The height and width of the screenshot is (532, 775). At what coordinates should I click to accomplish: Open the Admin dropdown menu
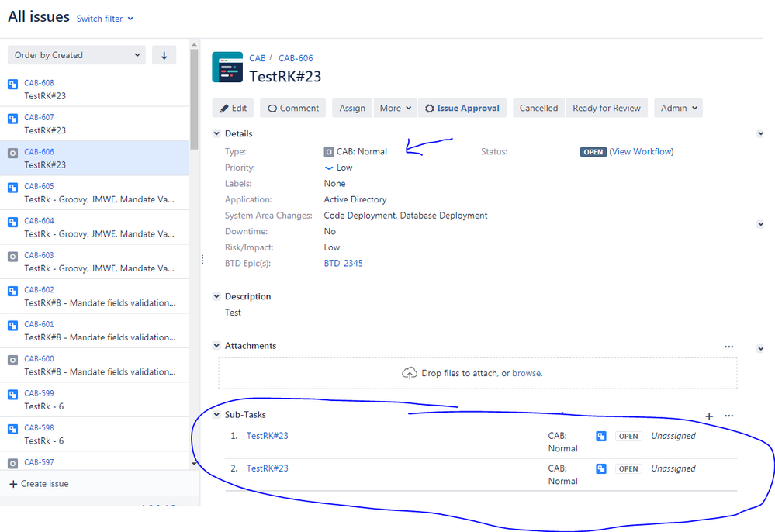[x=679, y=108]
